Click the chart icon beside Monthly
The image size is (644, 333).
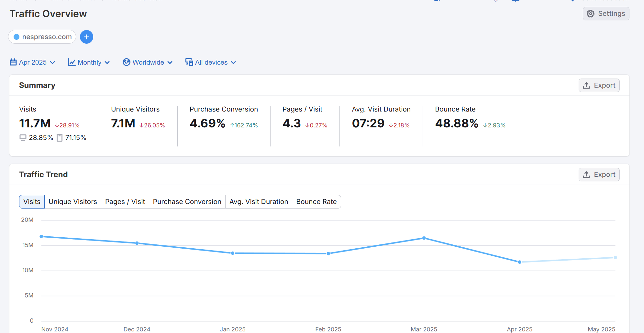72,62
